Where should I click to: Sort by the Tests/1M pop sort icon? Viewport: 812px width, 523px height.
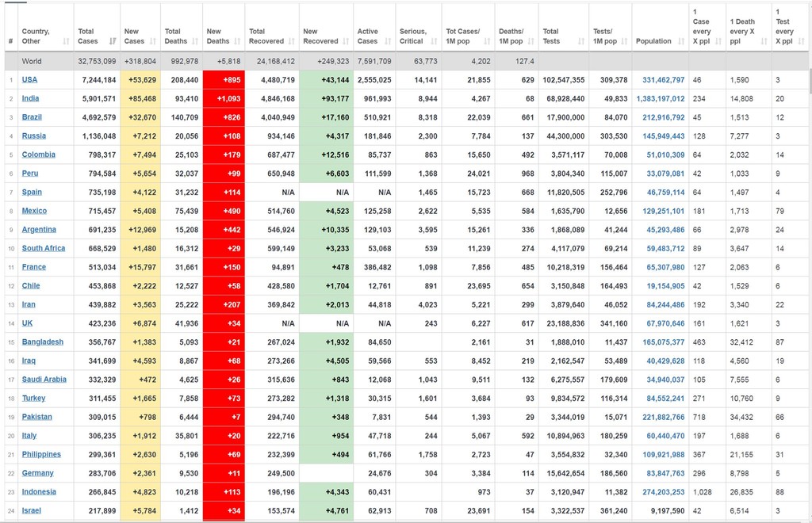point(625,41)
